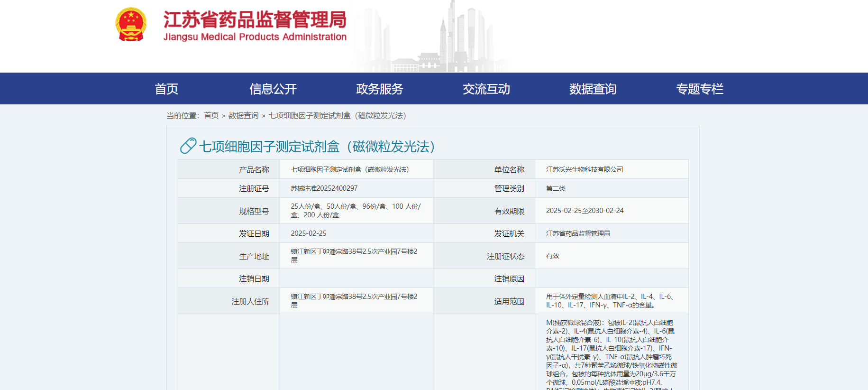The width and height of the screenshot is (868, 390).
Task: Select validity period 2025-02-25至2030-02-24
Action: tap(585, 211)
